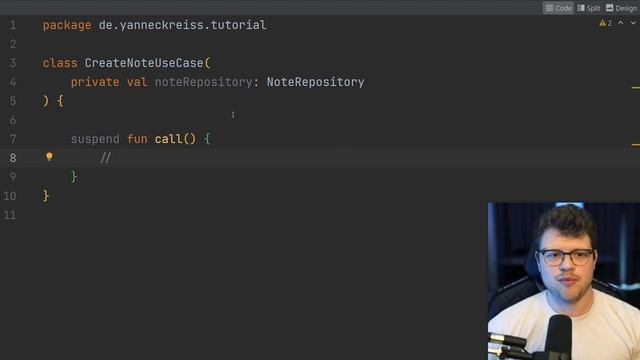This screenshot has height=360, width=640.
Task: Click the private keyword on line 4
Action: 95,82
